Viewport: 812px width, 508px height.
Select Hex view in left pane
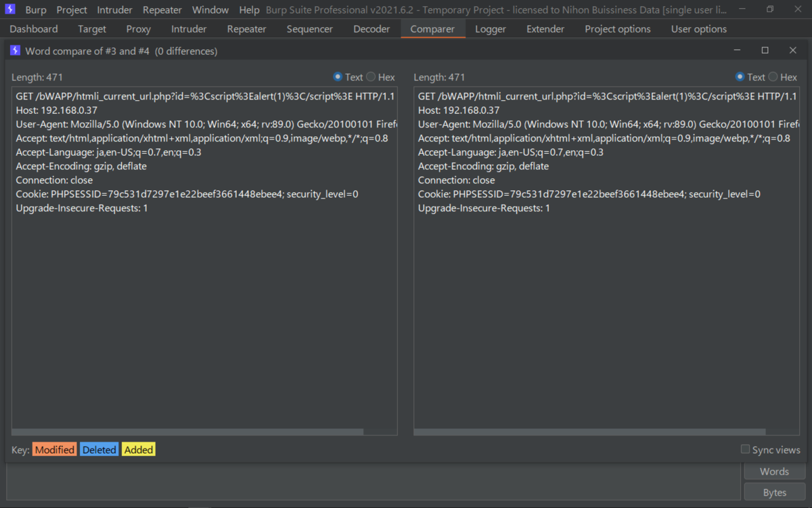click(x=380, y=77)
